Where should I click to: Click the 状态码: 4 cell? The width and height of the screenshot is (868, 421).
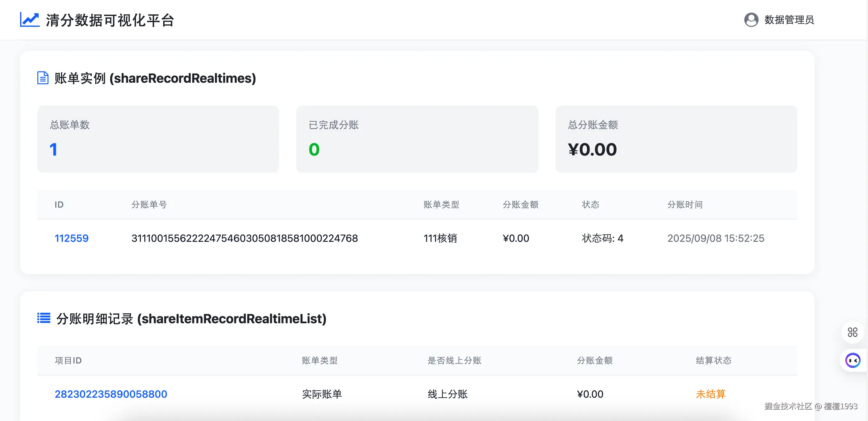[603, 238]
